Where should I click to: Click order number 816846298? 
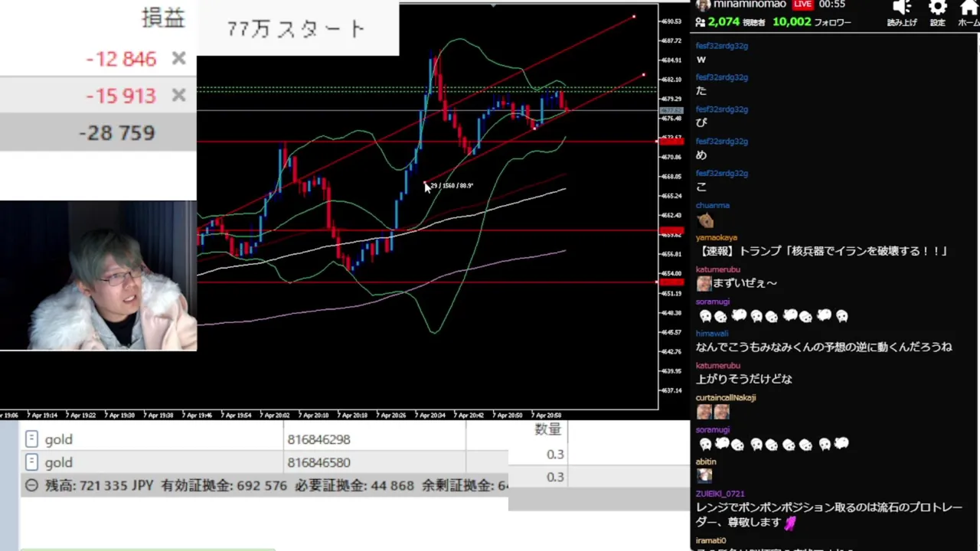click(x=318, y=439)
